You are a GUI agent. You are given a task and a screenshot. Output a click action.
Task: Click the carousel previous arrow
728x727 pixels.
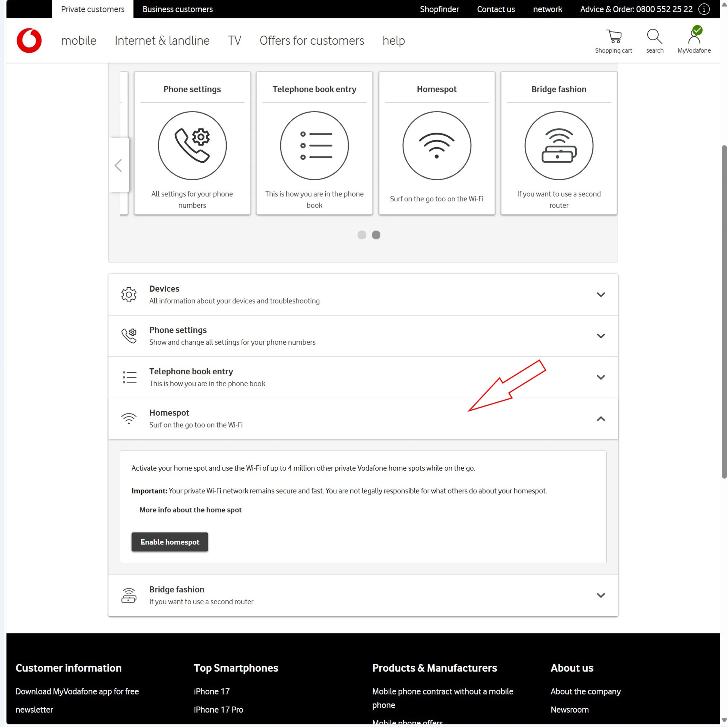point(119,165)
